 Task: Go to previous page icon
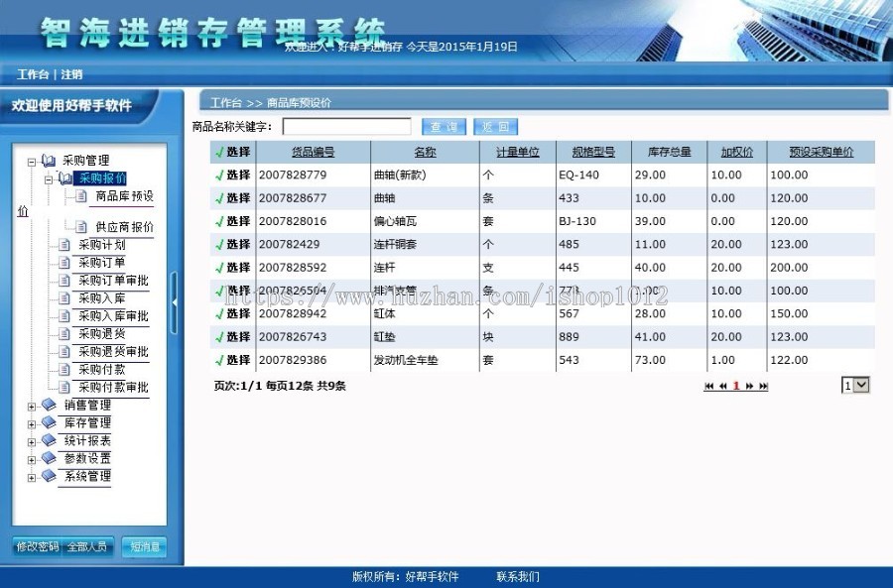pyautogui.click(x=723, y=386)
